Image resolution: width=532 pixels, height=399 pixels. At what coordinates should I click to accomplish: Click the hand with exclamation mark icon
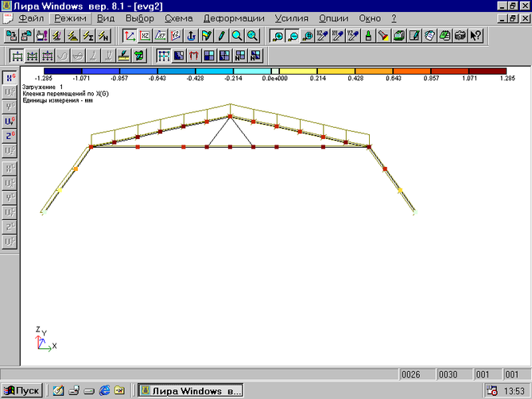pos(42,36)
